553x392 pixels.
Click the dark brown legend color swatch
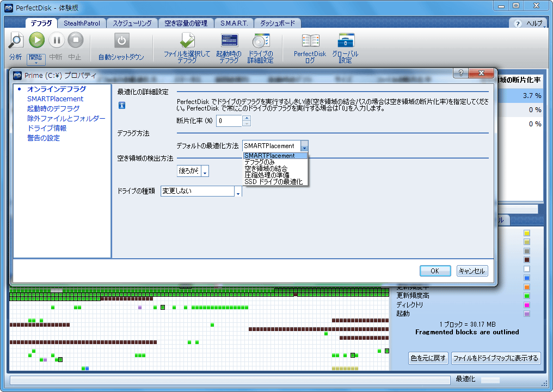[527, 260]
